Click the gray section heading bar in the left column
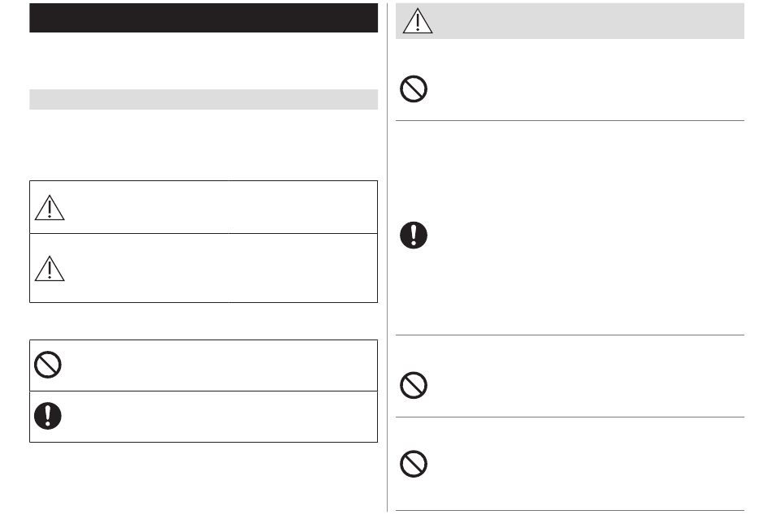 203,99
